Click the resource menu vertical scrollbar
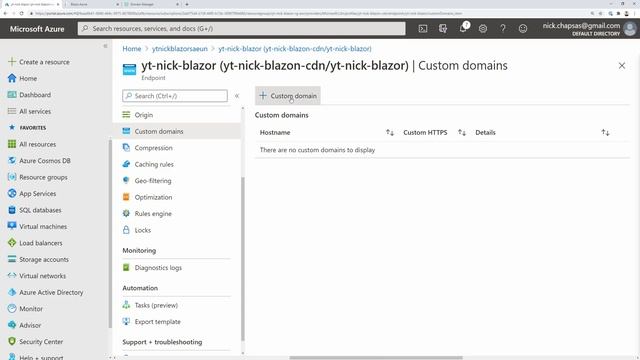 [x=243, y=259]
